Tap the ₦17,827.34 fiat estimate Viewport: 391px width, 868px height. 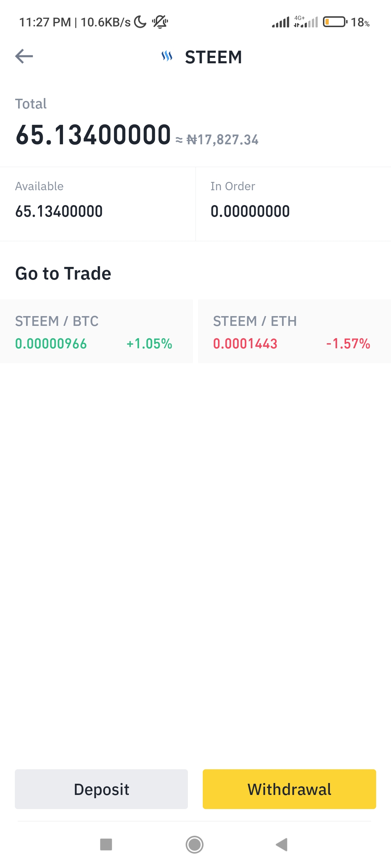pyautogui.click(x=222, y=140)
